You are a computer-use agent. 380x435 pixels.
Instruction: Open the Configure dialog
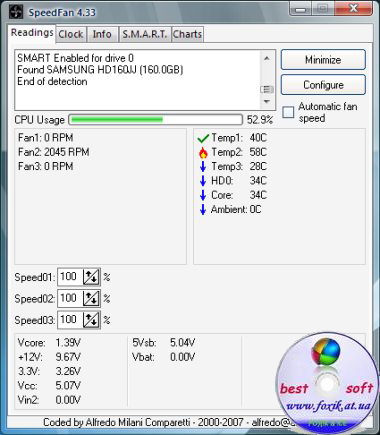tap(323, 85)
